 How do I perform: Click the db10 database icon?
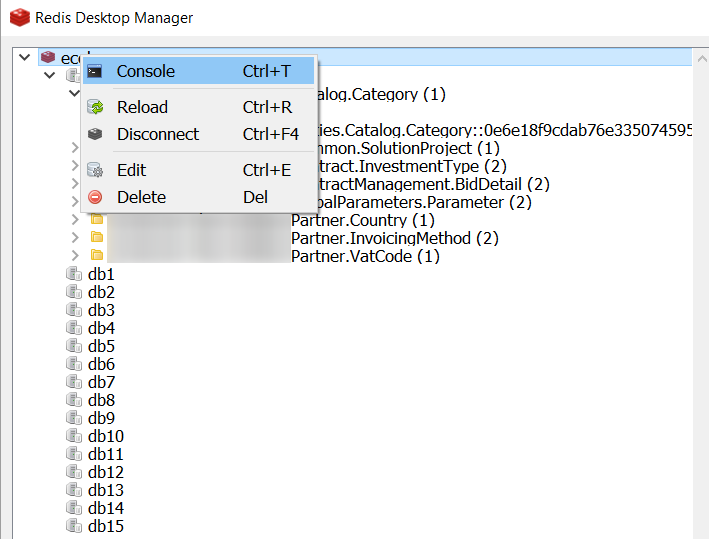click(x=74, y=435)
